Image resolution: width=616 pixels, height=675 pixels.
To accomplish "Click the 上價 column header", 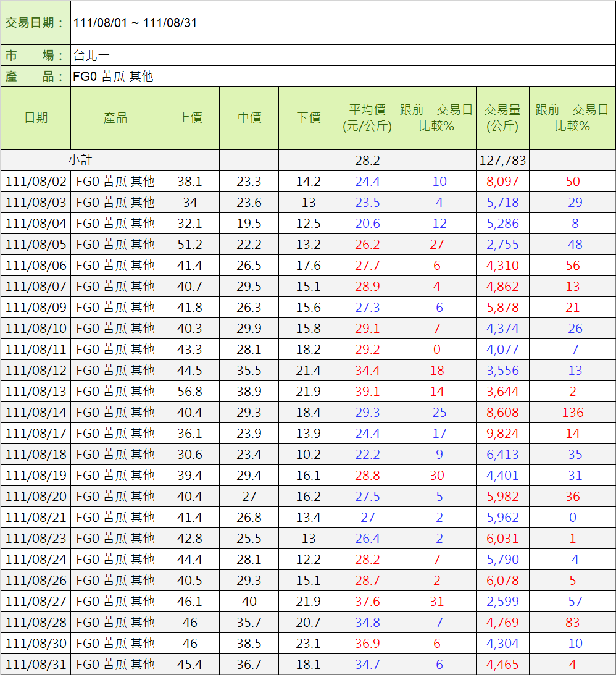I will (x=189, y=118).
